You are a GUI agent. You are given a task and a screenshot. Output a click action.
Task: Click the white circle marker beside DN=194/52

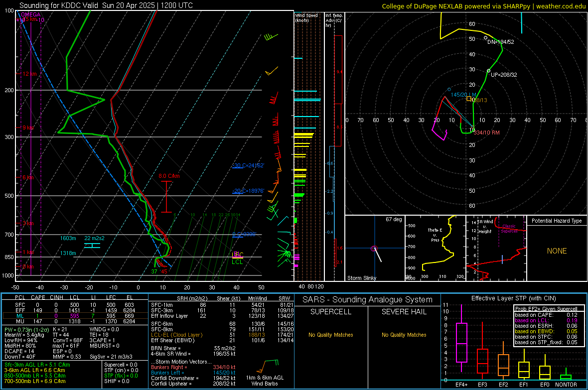click(x=486, y=38)
